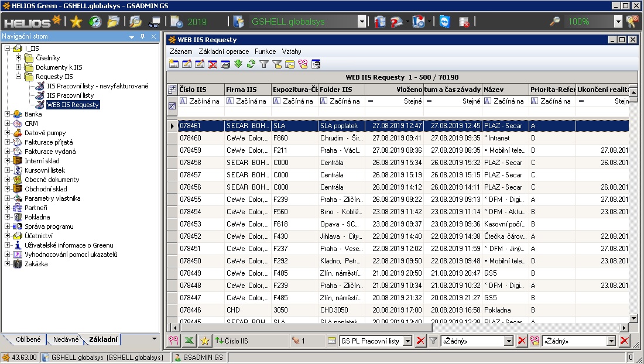
Task: Click the green globe clock icon
Action: 95,22
